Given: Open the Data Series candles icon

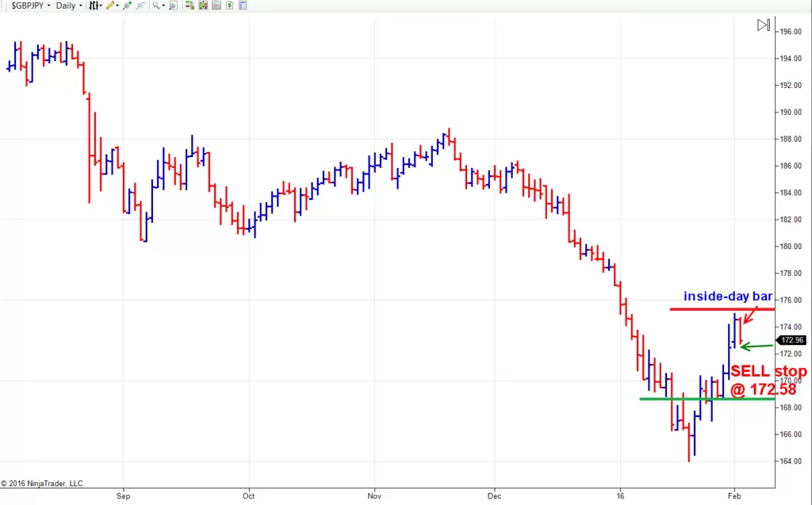Looking at the screenshot, I should [x=203, y=6].
